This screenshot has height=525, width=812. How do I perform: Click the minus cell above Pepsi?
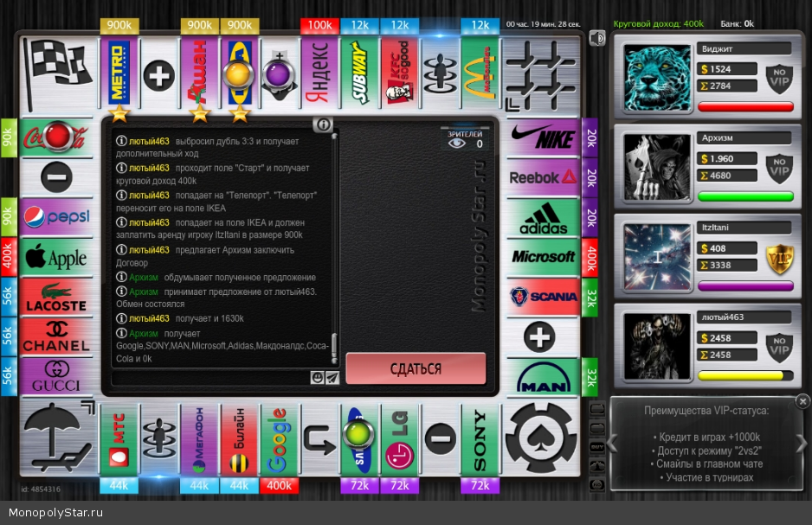56,177
